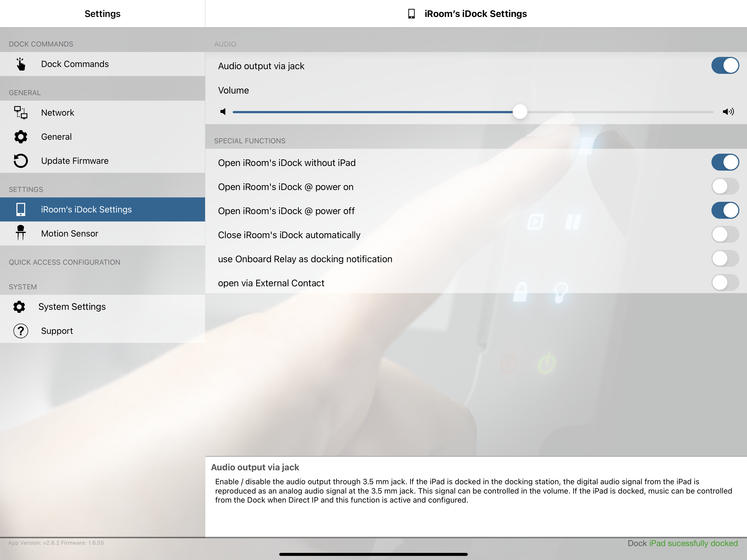Click the Support question mark icon
747x560 pixels.
[21, 331]
